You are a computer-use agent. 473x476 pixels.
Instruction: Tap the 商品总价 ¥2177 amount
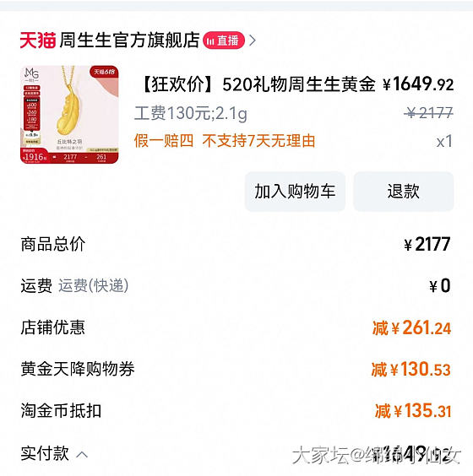(x=427, y=244)
